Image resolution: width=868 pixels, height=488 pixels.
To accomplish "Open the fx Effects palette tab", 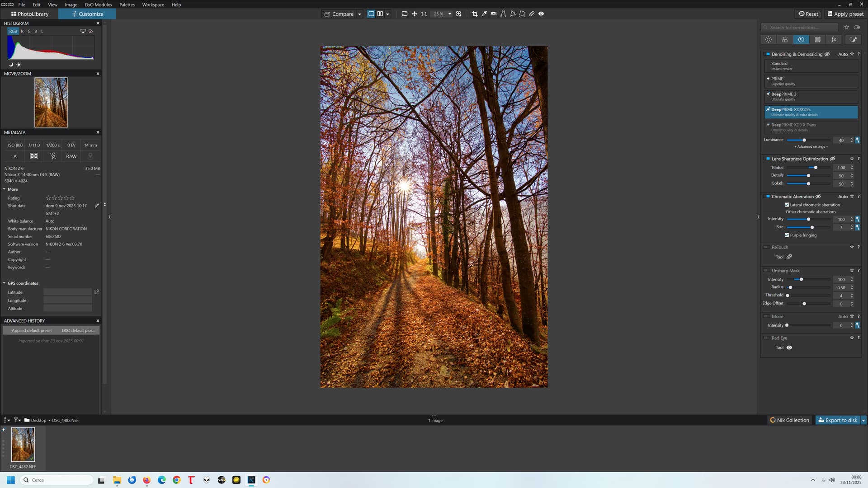I will [x=834, y=40].
